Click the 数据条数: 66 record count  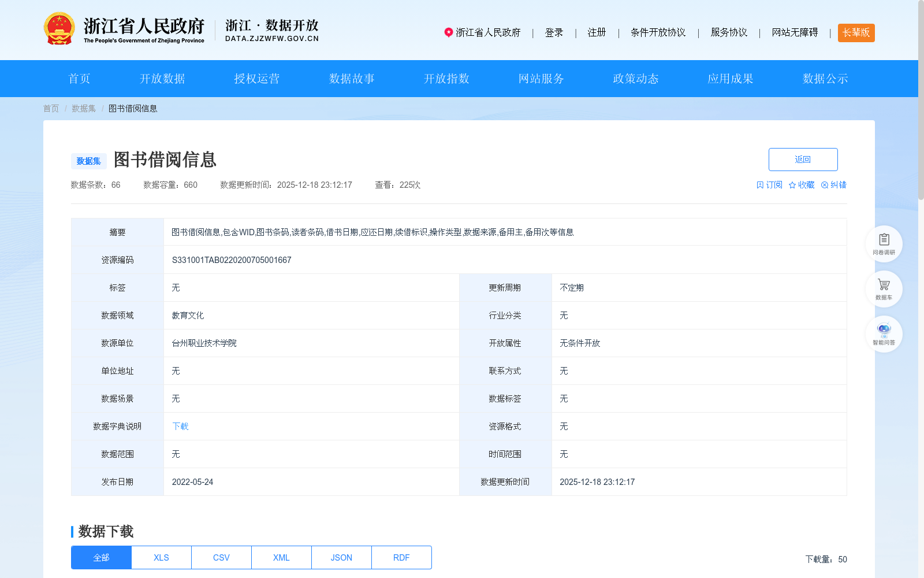[95, 185]
